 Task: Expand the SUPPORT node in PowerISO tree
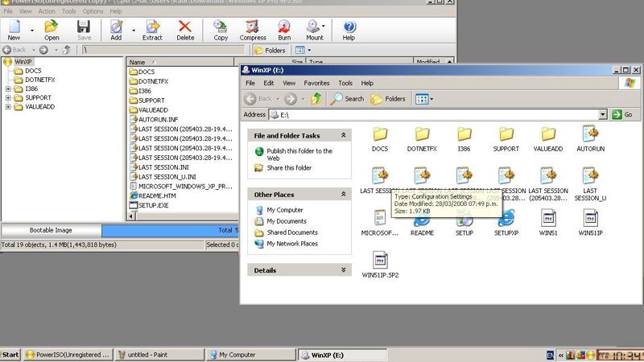[8, 97]
